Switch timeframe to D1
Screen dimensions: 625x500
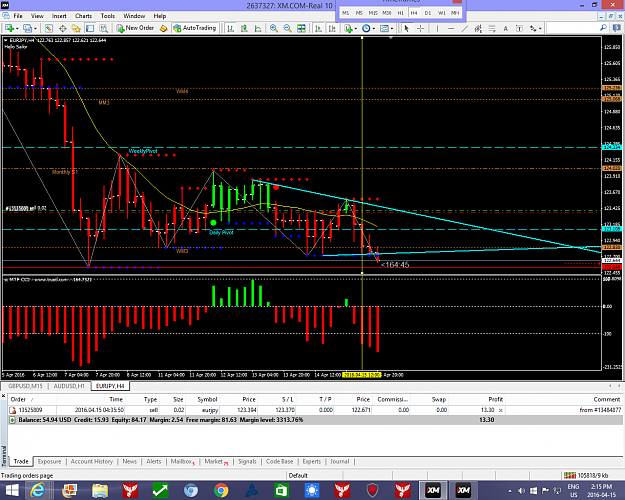click(x=428, y=13)
